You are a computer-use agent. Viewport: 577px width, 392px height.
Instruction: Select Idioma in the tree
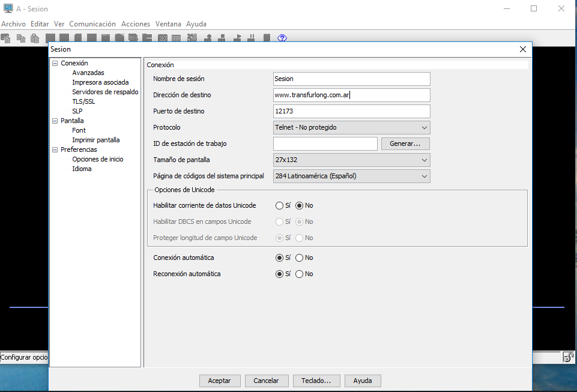pyautogui.click(x=82, y=169)
